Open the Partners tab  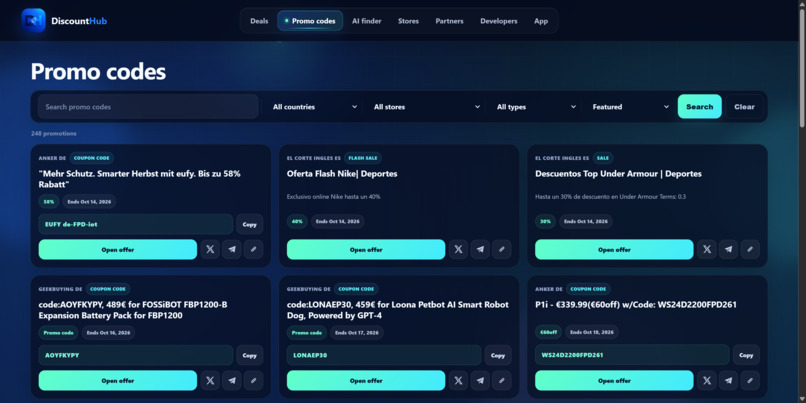pos(449,21)
